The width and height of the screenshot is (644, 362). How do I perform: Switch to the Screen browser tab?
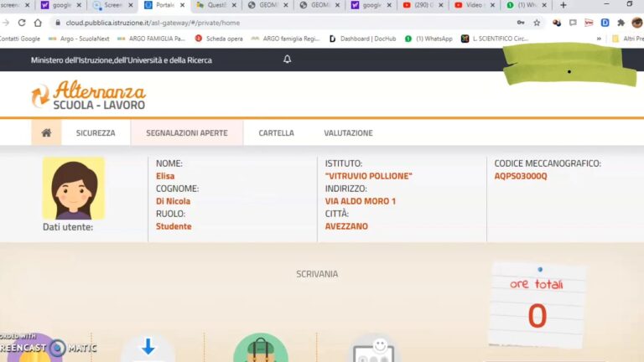tap(113, 5)
